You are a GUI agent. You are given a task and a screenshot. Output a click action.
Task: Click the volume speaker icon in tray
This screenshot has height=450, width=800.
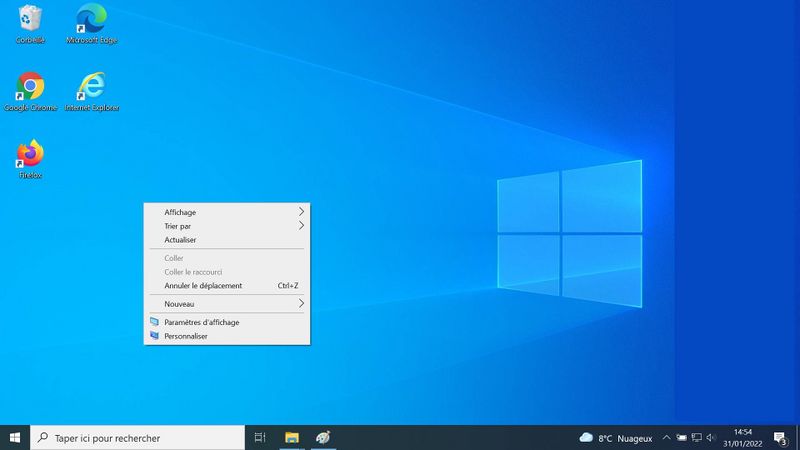(711, 438)
